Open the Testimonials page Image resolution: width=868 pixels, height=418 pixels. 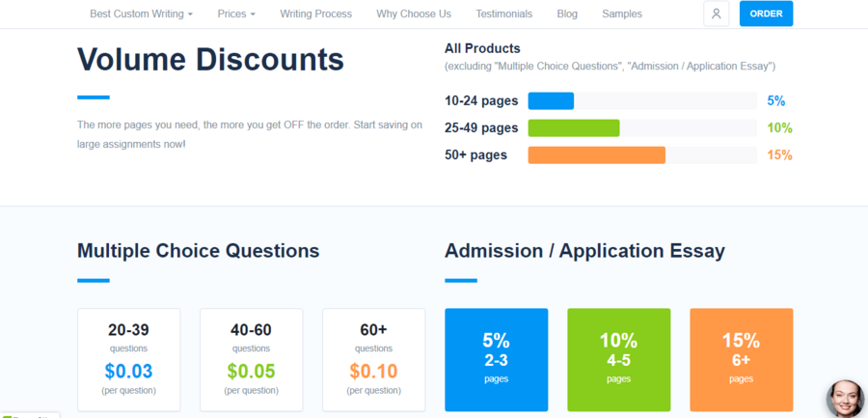coord(503,14)
